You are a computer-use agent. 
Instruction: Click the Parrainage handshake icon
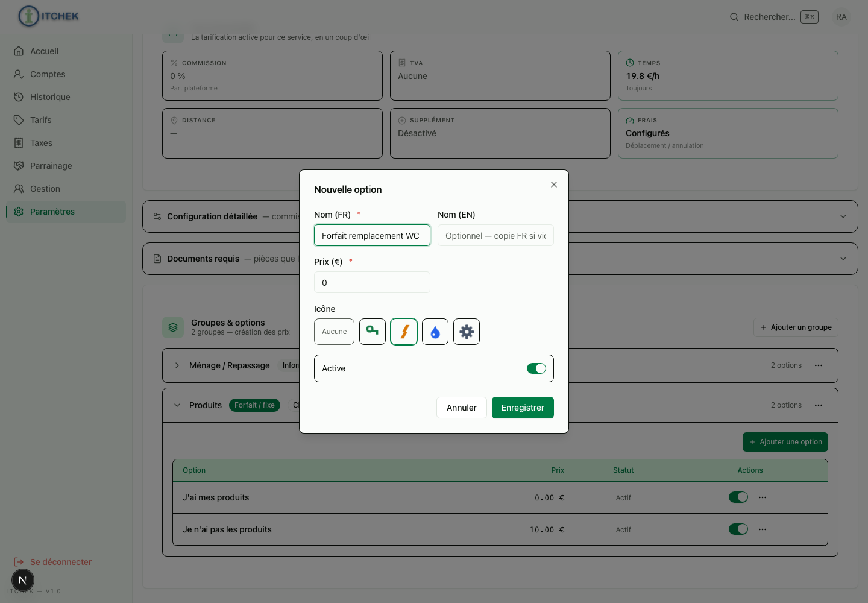pos(19,166)
